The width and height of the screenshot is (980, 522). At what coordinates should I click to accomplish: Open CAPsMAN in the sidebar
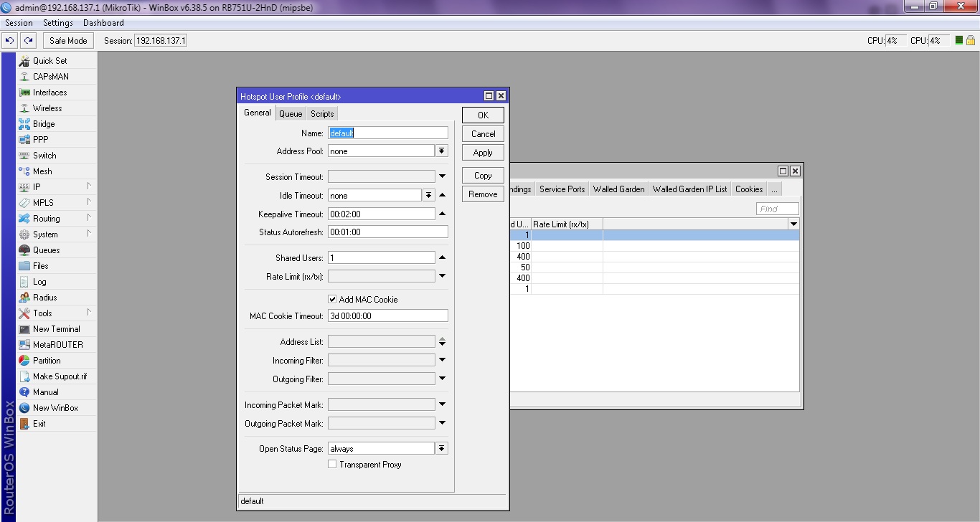(x=56, y=77)
